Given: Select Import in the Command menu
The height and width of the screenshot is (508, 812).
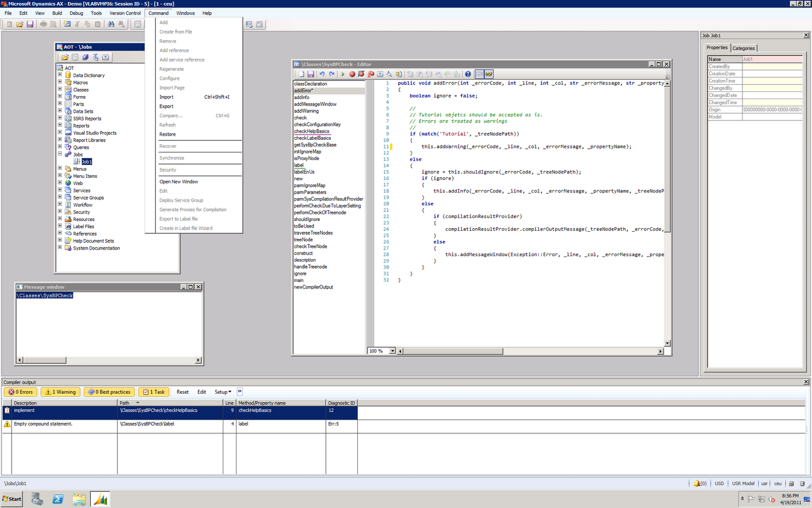Looking at the screenshot, I should click(x=194, y=97).
